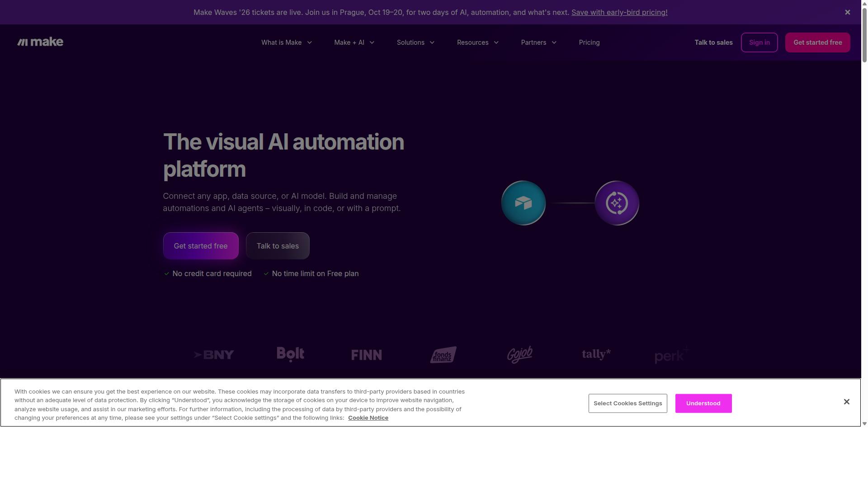
Task: Click Talk to sales in the header
Action: (713, 42)
